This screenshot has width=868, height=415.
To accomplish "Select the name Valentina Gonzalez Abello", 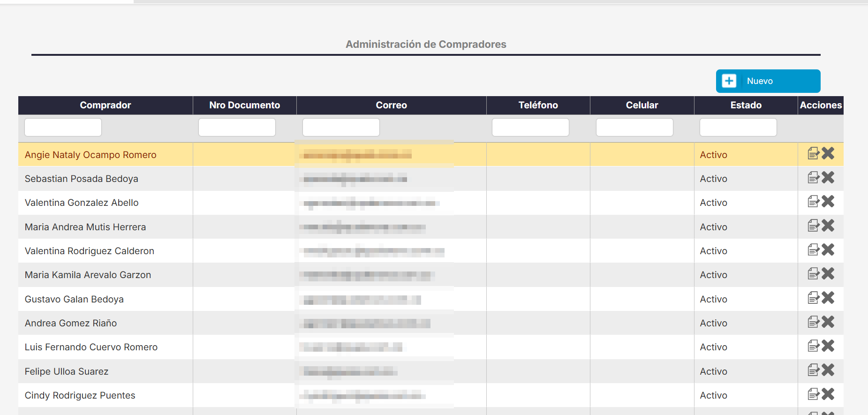I will click(x=82, y=203).
